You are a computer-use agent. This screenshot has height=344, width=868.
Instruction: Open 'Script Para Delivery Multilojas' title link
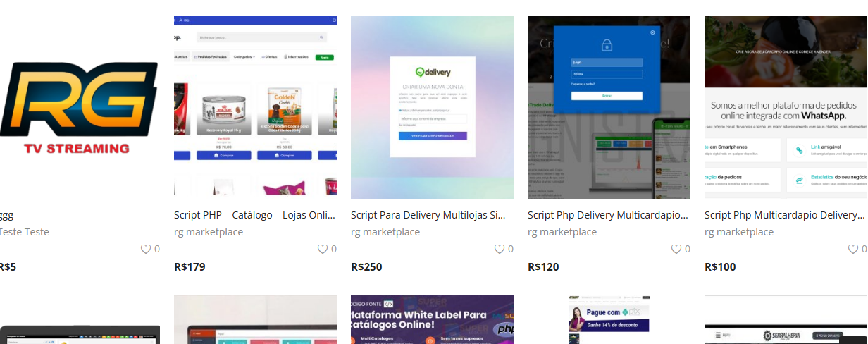(x=428, y=215)
